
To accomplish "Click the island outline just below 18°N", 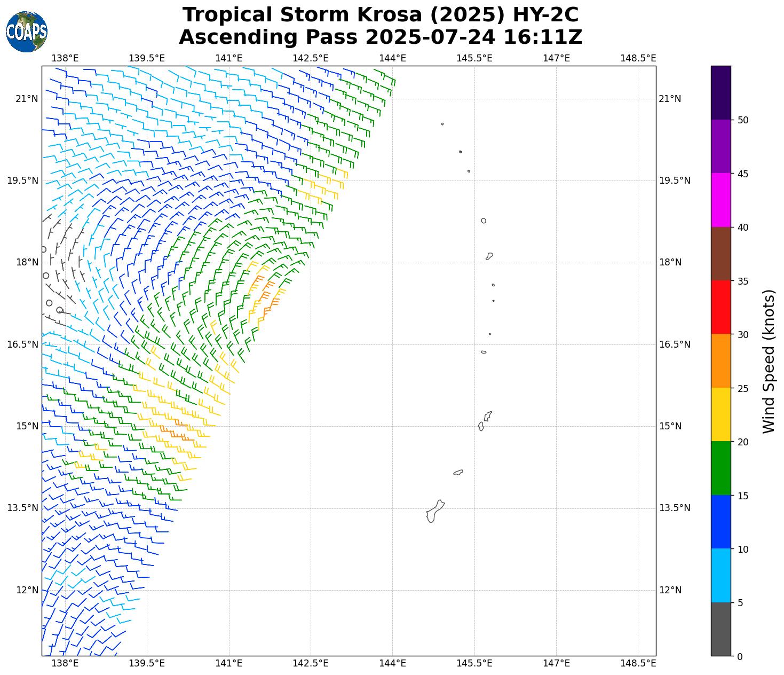I will pyautogui.click(x=489, y=256).
